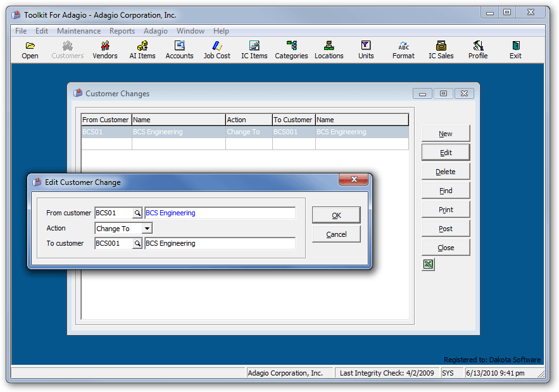
Task: Select the Action column header
Action: pos(249,120)
